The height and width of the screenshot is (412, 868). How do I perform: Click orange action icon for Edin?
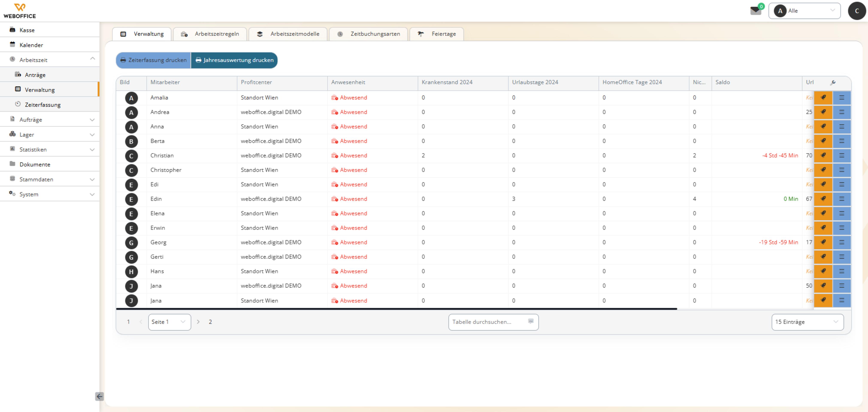823,199
